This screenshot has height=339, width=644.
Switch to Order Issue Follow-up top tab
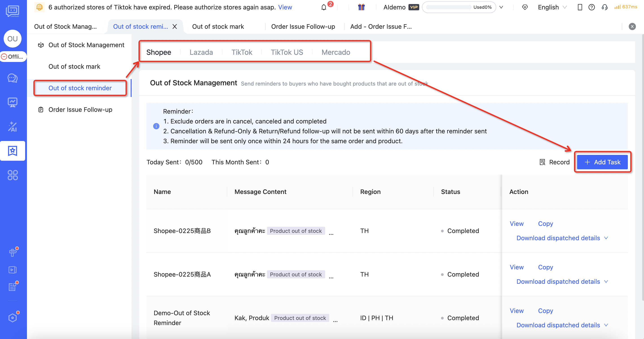pyautogui.click(x=303, y=26)
